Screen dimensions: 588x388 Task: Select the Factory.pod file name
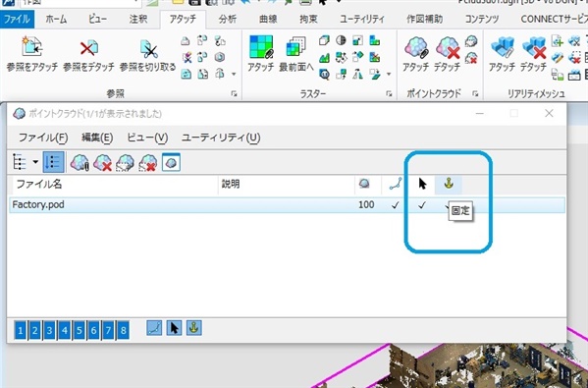pyautogui.click(x=38, y=205)
